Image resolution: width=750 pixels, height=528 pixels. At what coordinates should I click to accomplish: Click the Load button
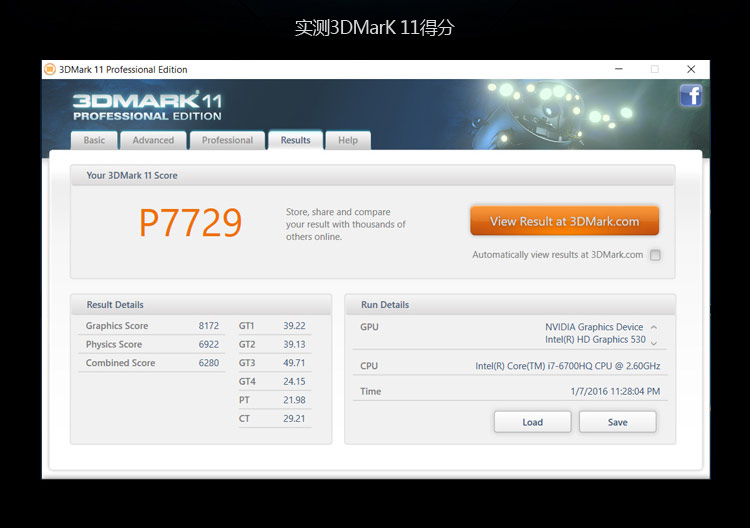(x=532, y=422)
